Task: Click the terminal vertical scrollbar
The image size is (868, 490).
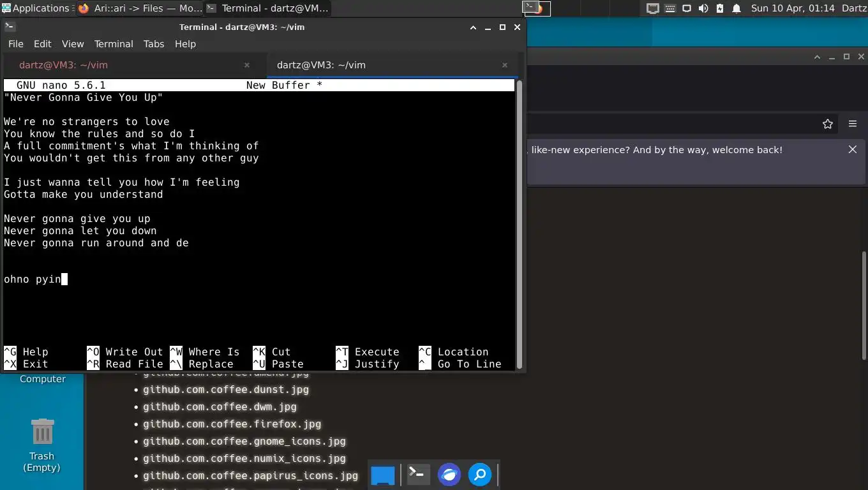Action: pyautogui.click(x=520, y=225)
